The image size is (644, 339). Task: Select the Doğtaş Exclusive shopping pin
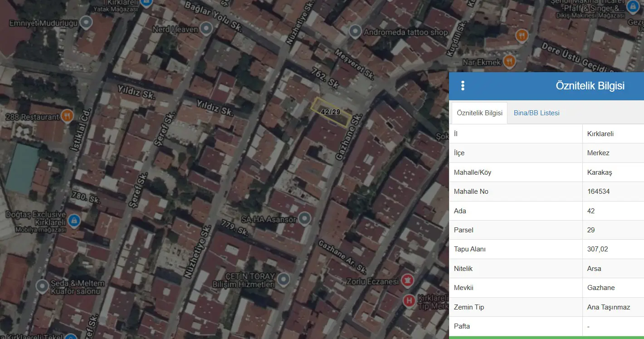(74, 221)
